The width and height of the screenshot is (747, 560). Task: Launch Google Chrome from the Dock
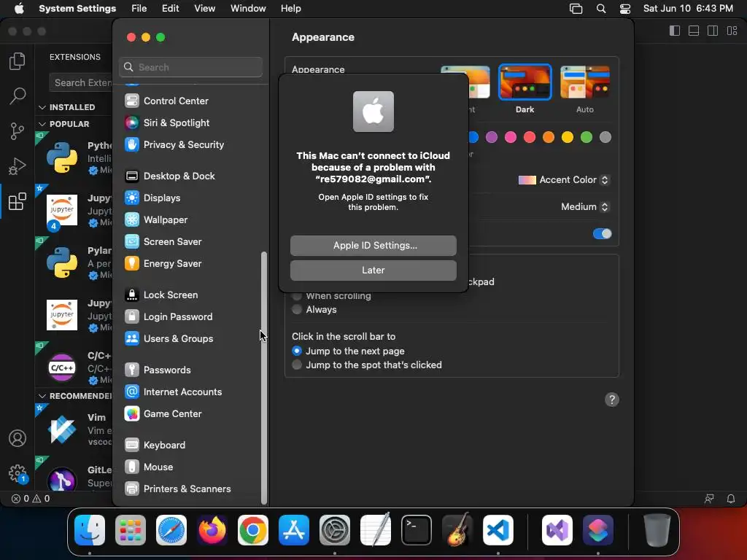click(x=253, y=530)
